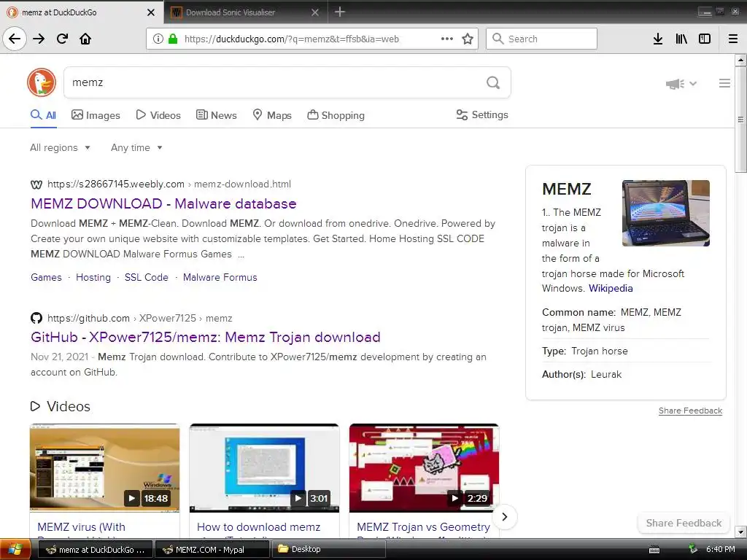Click the floating Share Feedback button
747x560 pixels.
(684, 523)
